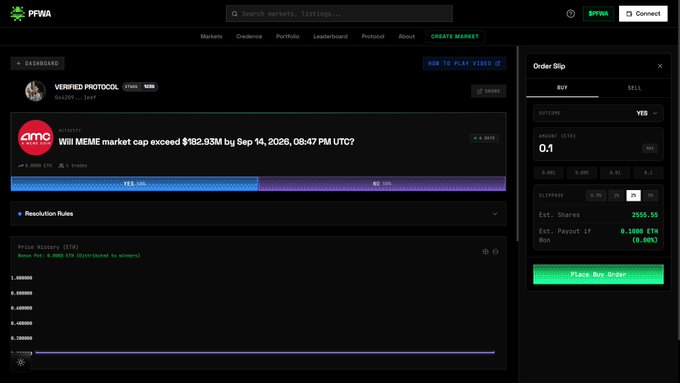Click the search magnifier icon
The width and height of the screenshot is (680, 383).
coord(235,14)
